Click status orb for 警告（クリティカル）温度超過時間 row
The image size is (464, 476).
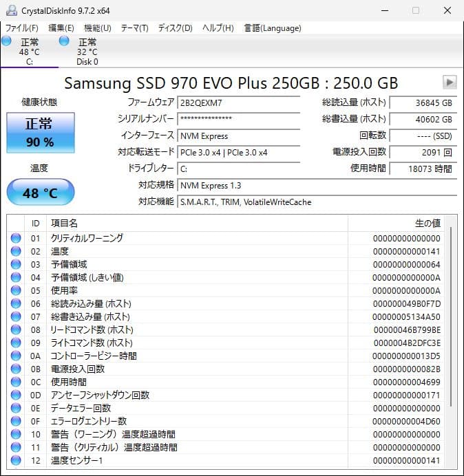coord(16,447)
